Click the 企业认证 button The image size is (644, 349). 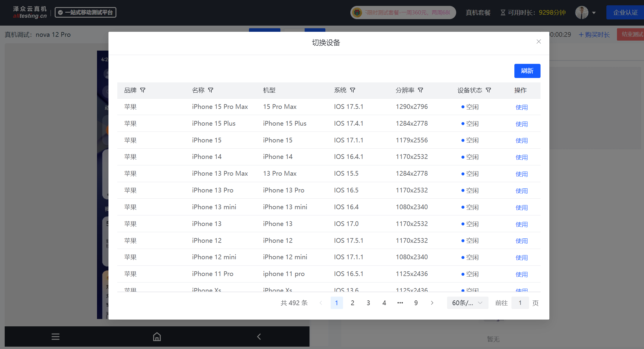(625, 13)
